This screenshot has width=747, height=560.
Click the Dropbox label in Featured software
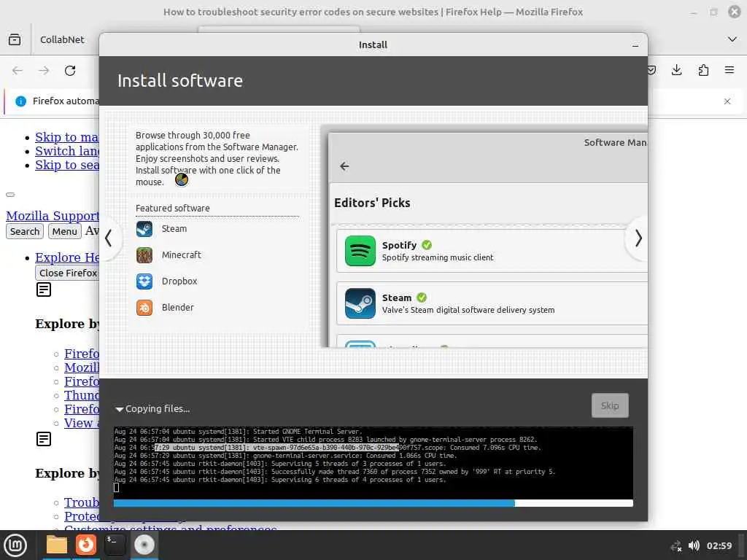coord(179,281)
